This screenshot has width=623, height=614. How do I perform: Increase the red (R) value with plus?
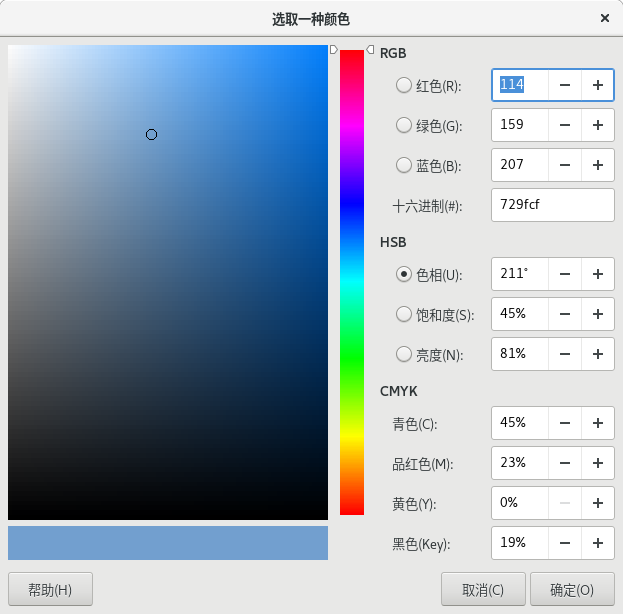coord(598,86)
